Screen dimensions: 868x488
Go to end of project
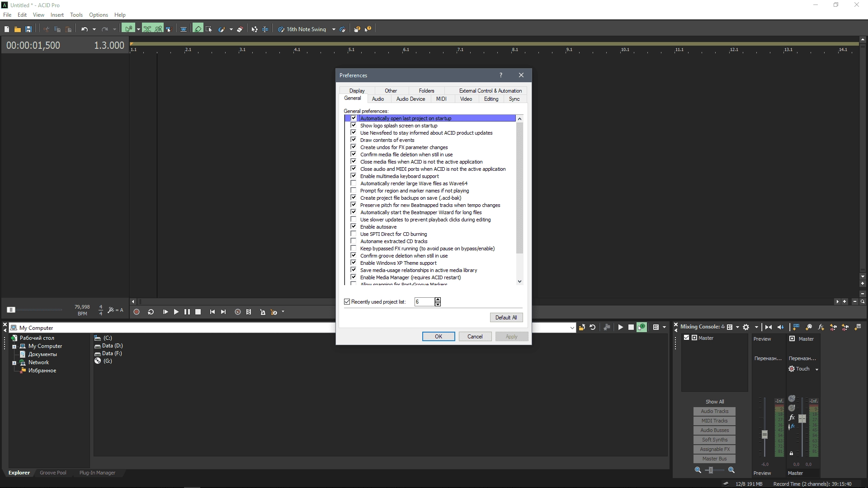[x=223, y=312]
